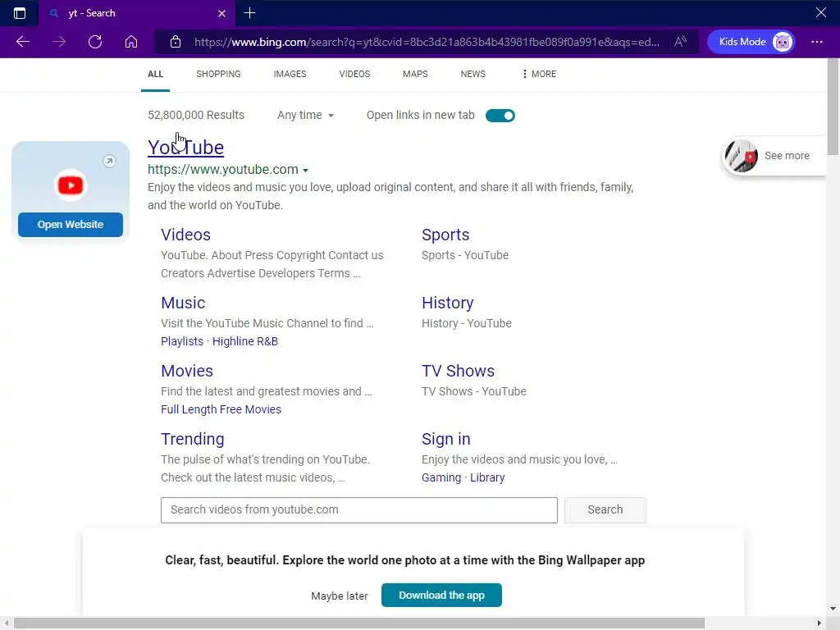Expand the MORE search categories menu

click(539, 74)
